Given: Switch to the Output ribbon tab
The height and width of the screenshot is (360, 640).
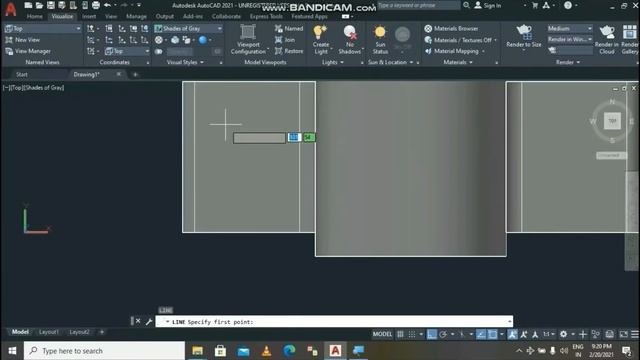Looking at the screenshot, I should [x=164, y=17].
